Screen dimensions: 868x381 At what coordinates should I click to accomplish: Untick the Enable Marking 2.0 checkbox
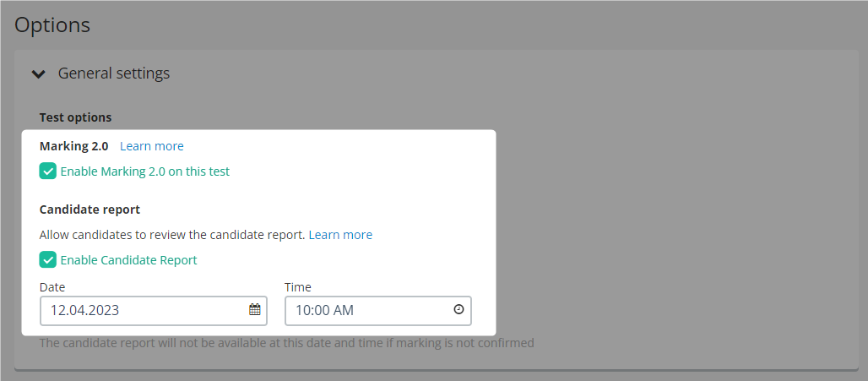(48, 171)
